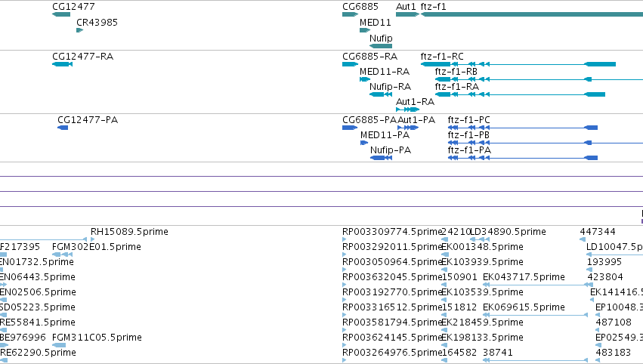Open the CR43985 gene feature

pyautogui.click(x=79, y=30)
